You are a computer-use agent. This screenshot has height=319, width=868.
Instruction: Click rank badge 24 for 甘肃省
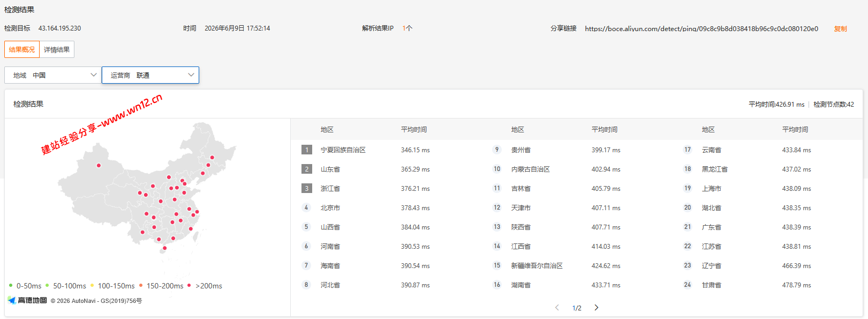[x=688, y=285]
